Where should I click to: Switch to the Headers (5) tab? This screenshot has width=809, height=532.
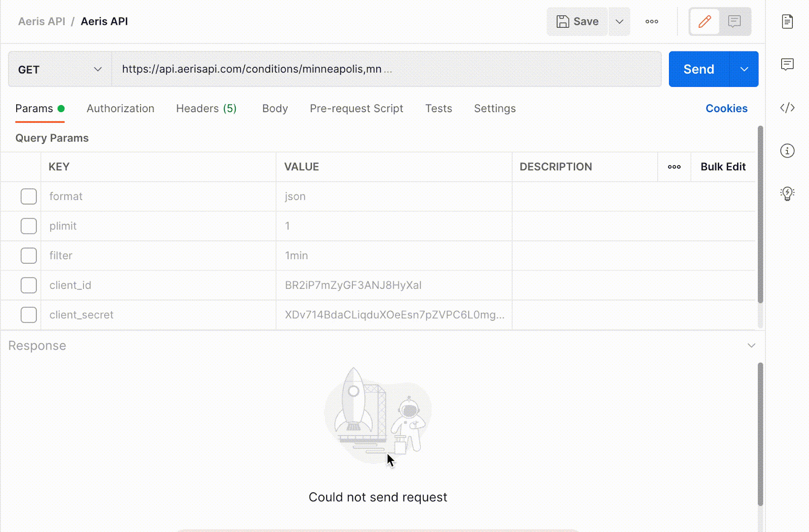[x=206, y=109]
